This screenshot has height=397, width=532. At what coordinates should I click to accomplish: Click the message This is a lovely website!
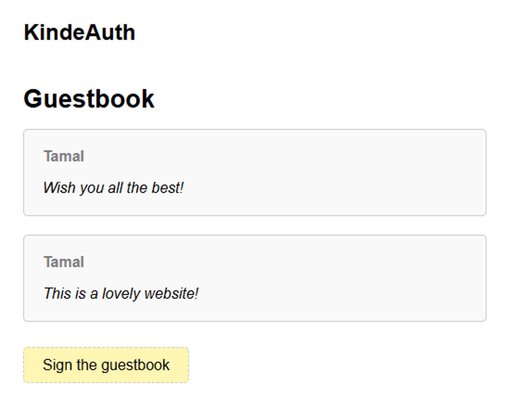point(121,293)
